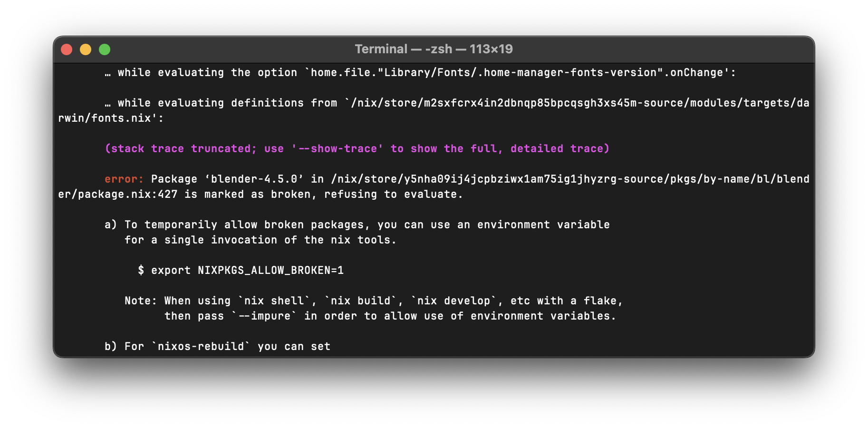
Task: Click the 'a)' list marker for allow broken
Action: click(111, 225)
